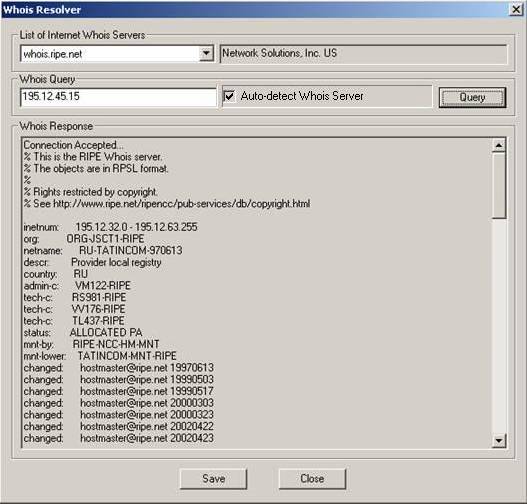Screen dimensions: 527x504
Task: Click the mnt-lower TATINCOM-MNT-RIPE line
Action: pos(100,356)
